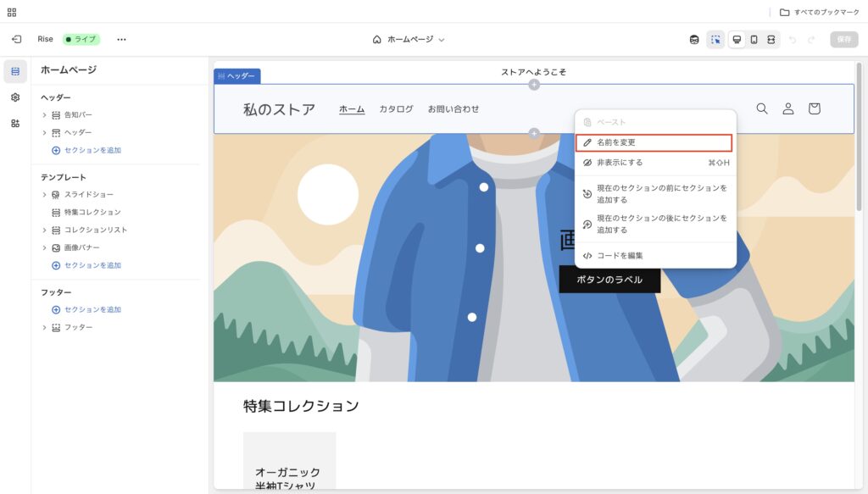Open theme settings gear icon
This screenshot has height=494, width=868.
(15, 97)
